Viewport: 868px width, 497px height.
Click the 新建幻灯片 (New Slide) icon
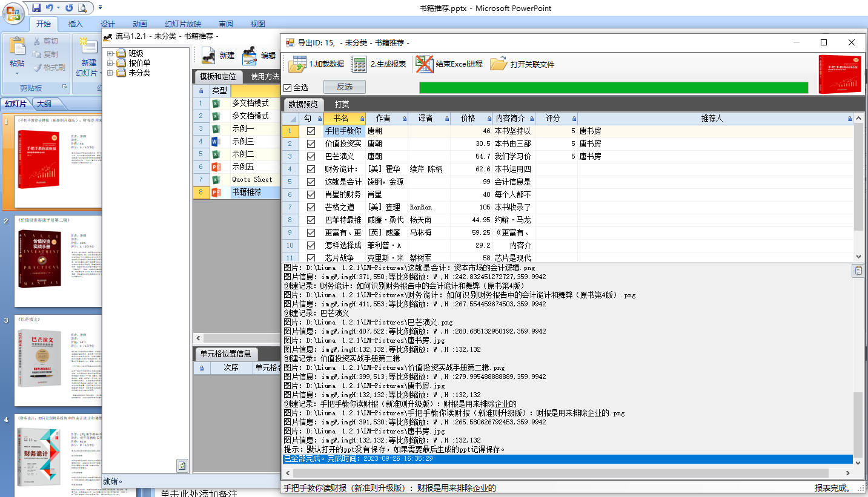point(89,47)
